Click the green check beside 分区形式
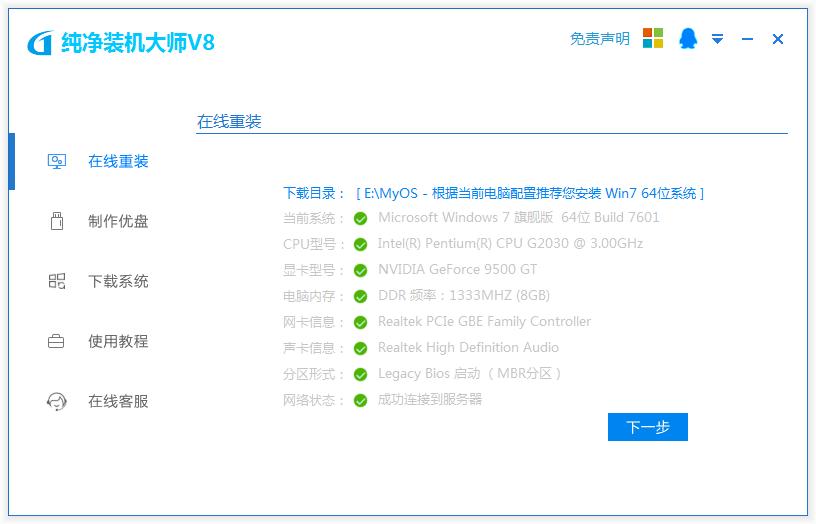816x524 pixels. coord(361,375)
